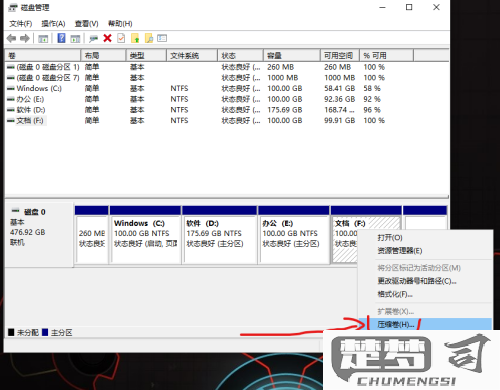Click the 58 % available cell
Viewport: 500px width, 390px height.
click(372, 89)
